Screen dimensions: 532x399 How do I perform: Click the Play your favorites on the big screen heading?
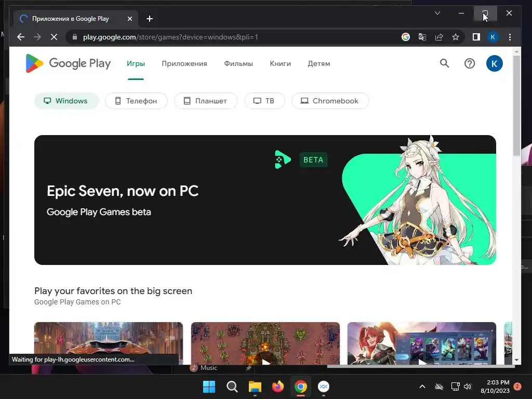tap(113, 291)
